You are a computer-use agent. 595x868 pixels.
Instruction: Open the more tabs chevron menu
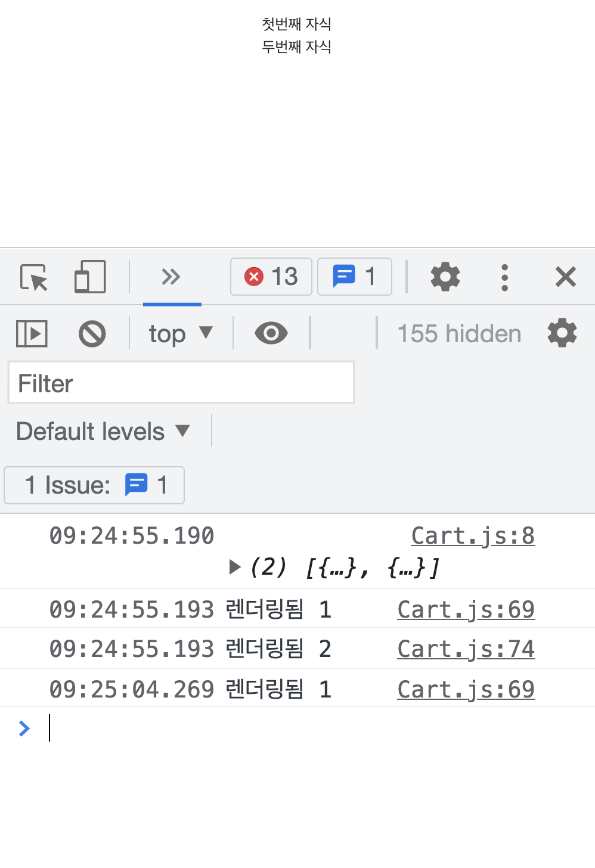point(171,277)
